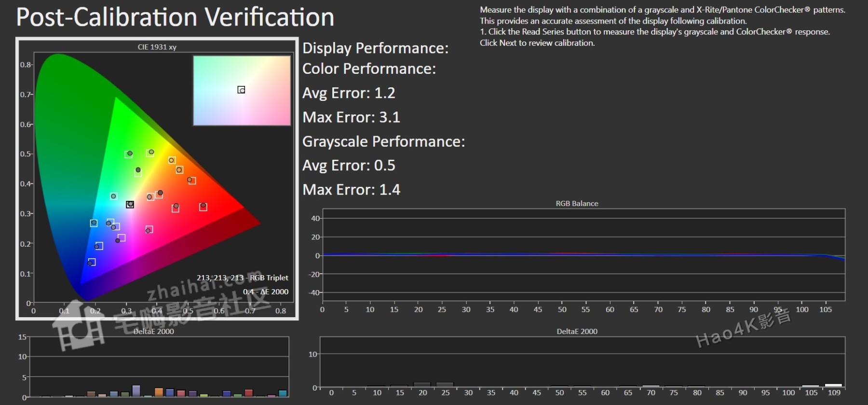This screenshot has width=868, height=405.
Task: Click the deep blue target point near 0.1 on CIE chart
Action: coord(91,262)
